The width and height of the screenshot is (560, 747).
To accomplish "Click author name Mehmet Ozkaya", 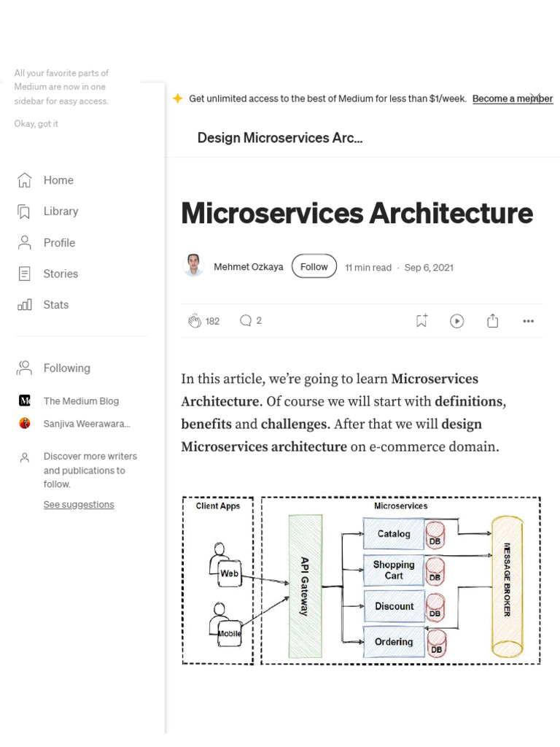I will point(248,267).
